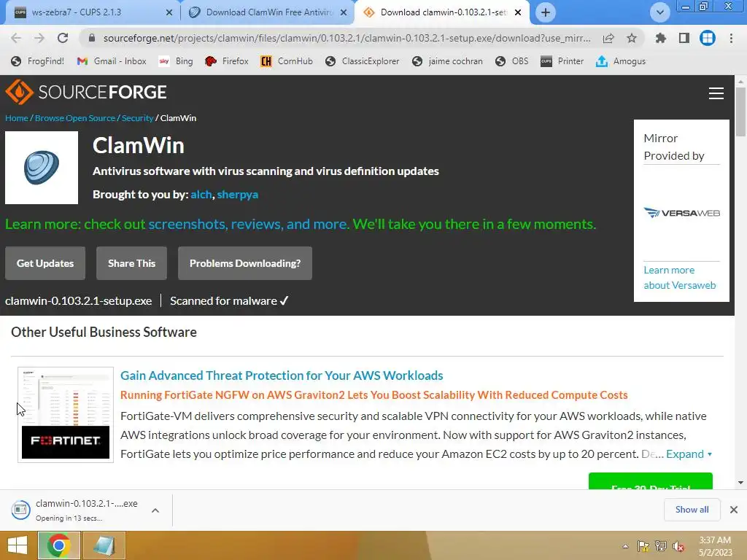Click the notepad-like taskbar app icon
The image size is (747, 560).
104,545
